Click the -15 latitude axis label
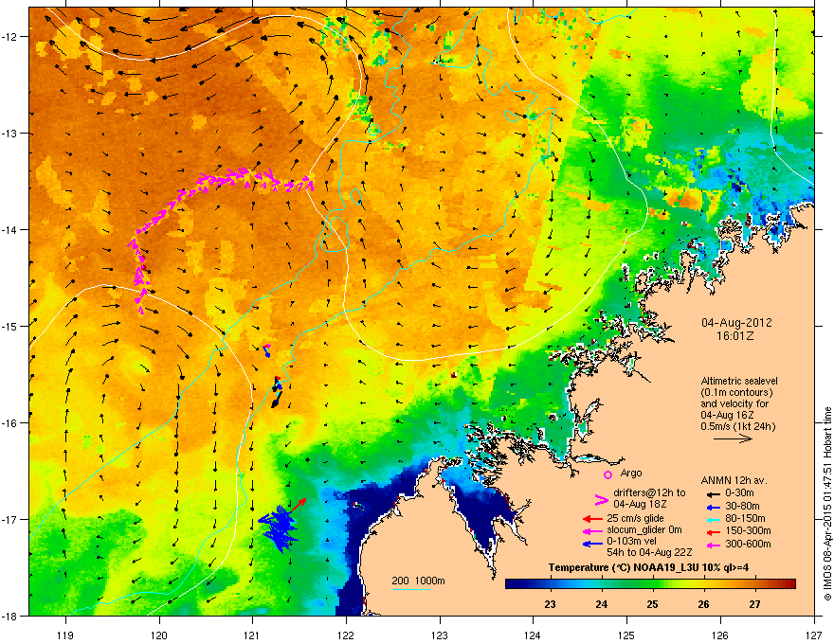The width and height of the screenshot is (834, 644). coord(10,326)
